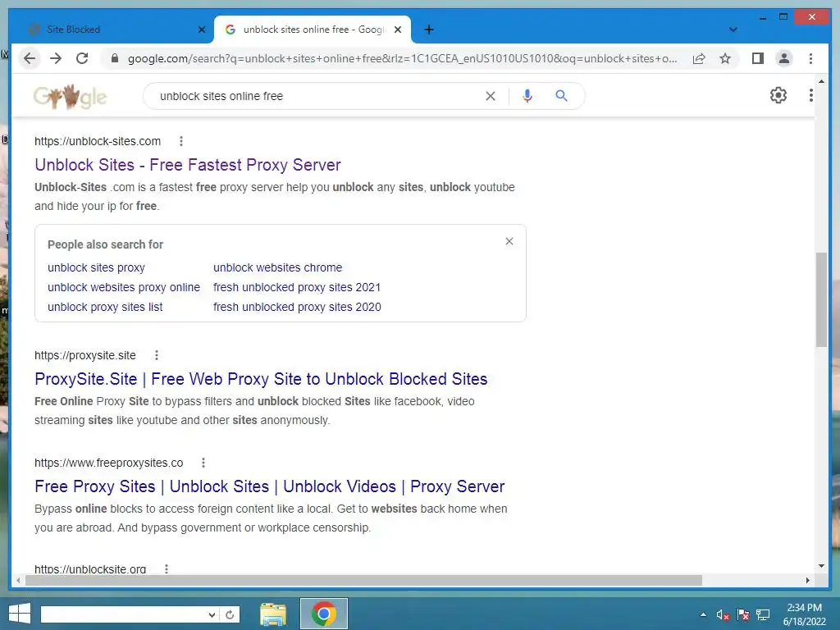Open the network tray icon
The width and height of the screenshot is (840, 630).
pyautogui.click(x=763, y=614)
